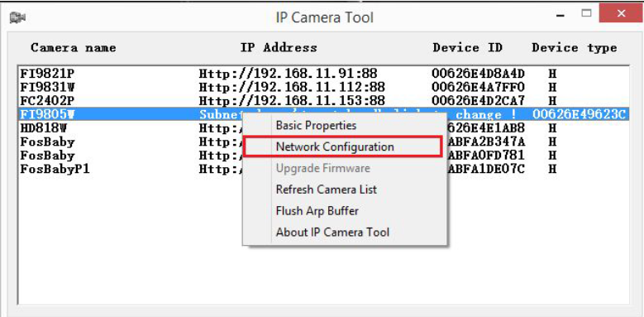Click device ID 00626E4D2CA7
644x317 pixels.
click(478, 101)
